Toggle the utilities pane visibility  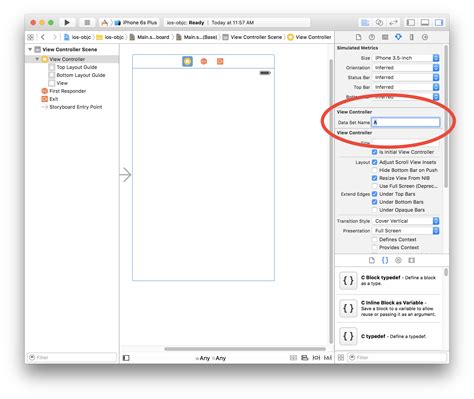click(439, 22)
